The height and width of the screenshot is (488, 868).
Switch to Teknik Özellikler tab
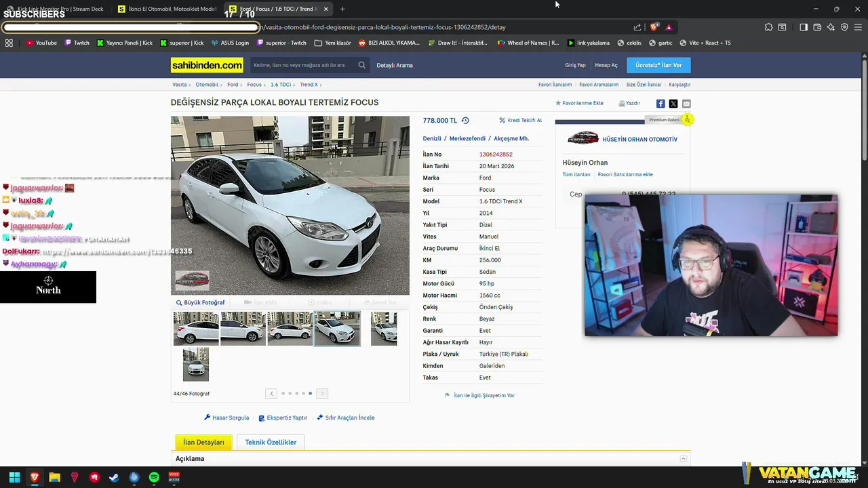(x=271, y=442)
